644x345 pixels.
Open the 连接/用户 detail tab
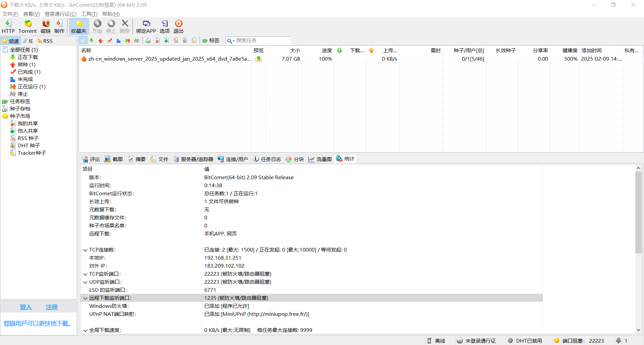233,159
